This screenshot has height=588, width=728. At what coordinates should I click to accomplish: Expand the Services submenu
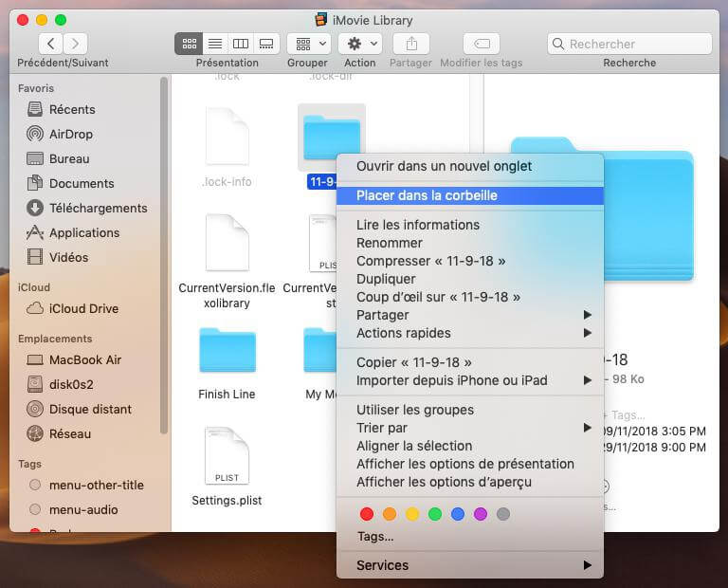pyautogui.click(x=470, y=565)
